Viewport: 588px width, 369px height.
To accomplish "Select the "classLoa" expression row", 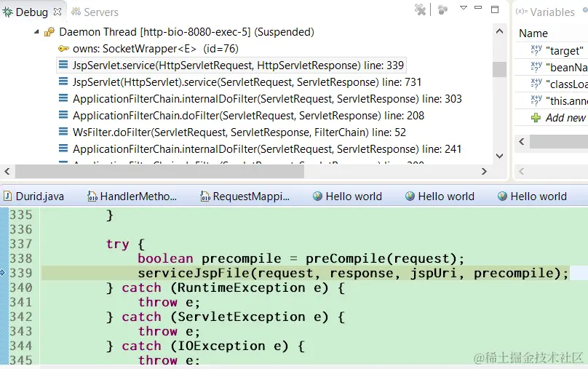I will [552, 84].
